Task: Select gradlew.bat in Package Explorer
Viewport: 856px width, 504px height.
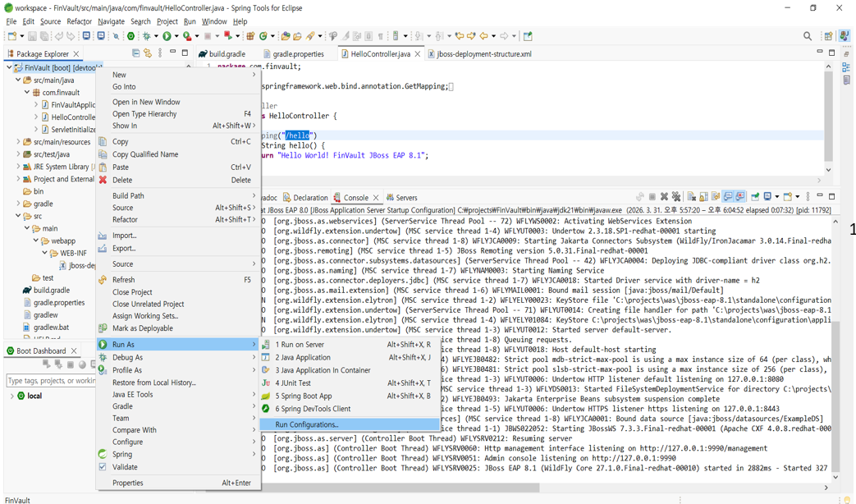Action: click(47, 327)
